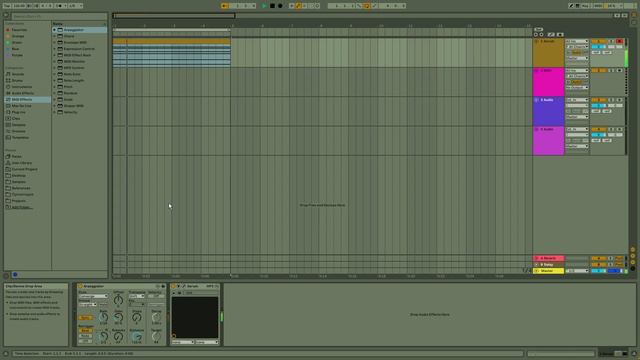This screenshot has height=360, width=640.
Task: Select the Master track
Action: 548,271
